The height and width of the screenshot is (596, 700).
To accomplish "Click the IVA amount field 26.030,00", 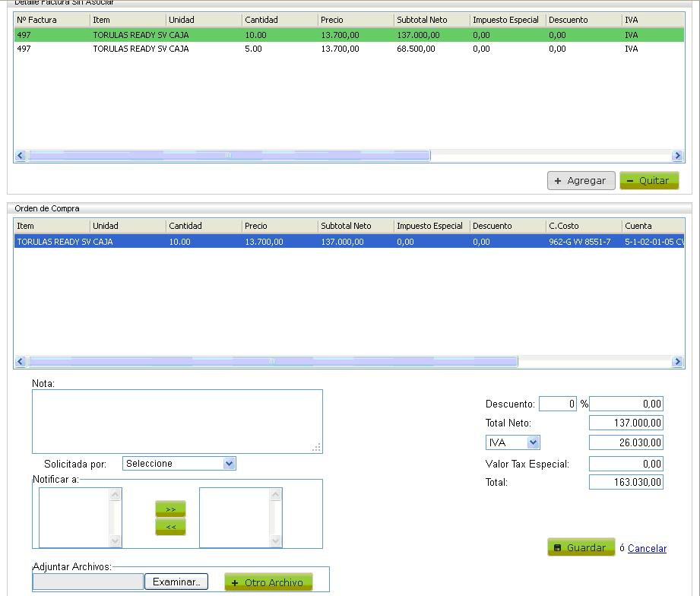I will [x=626, y=442].
